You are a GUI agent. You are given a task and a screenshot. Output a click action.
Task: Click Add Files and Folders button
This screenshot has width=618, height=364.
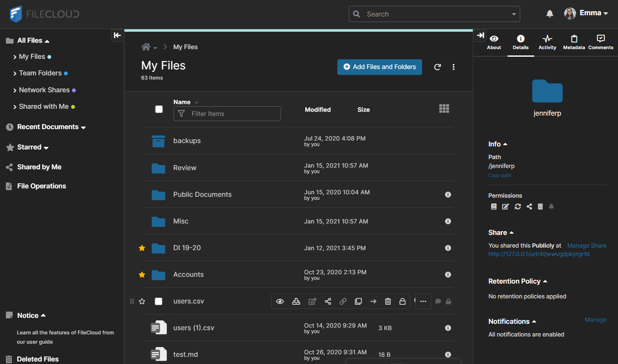pyautogui.click(x=379, y=67)
